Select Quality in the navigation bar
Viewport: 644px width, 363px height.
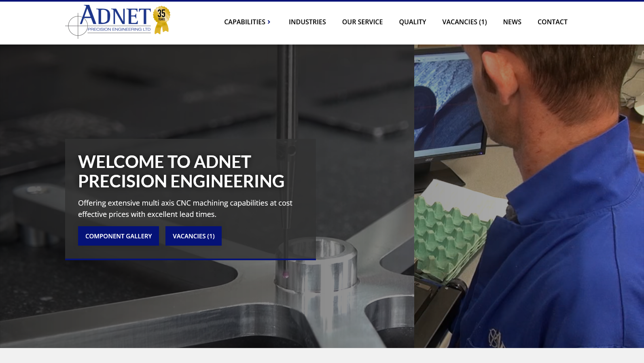click(x=412, y=22)
